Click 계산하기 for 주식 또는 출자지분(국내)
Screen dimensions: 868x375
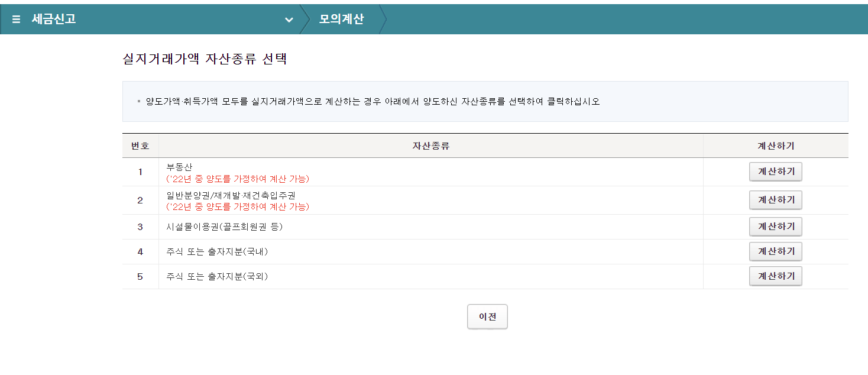776,251
